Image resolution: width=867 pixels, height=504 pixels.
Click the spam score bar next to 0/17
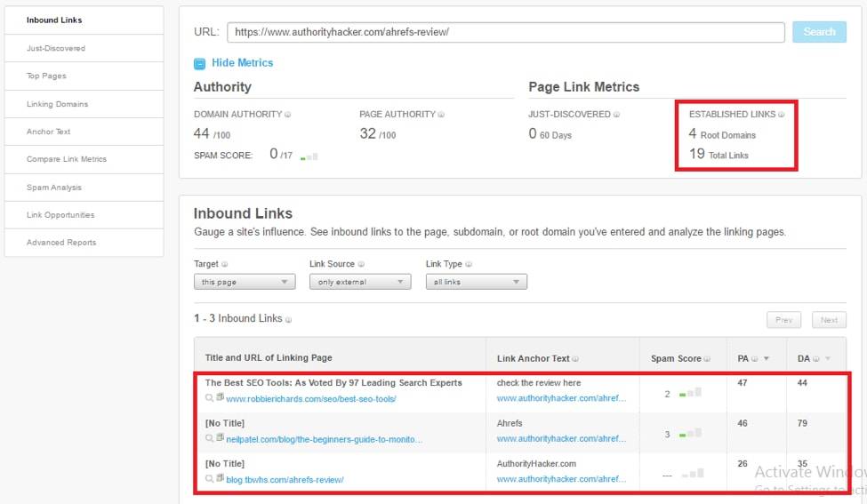click(309, 157)
